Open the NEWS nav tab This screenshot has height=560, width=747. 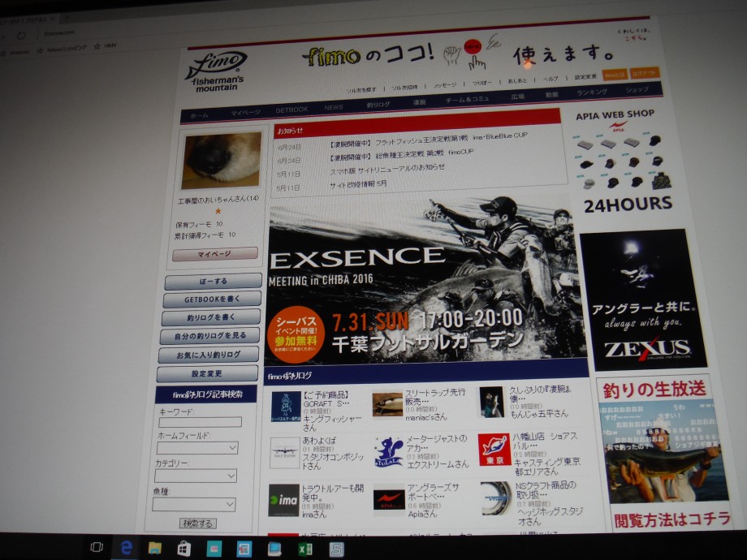pyautogui.click(x=334, y=107)
